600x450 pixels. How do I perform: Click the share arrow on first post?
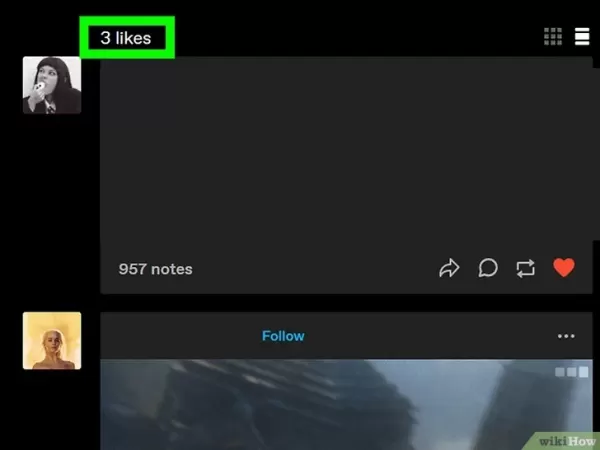click(449, 268)
